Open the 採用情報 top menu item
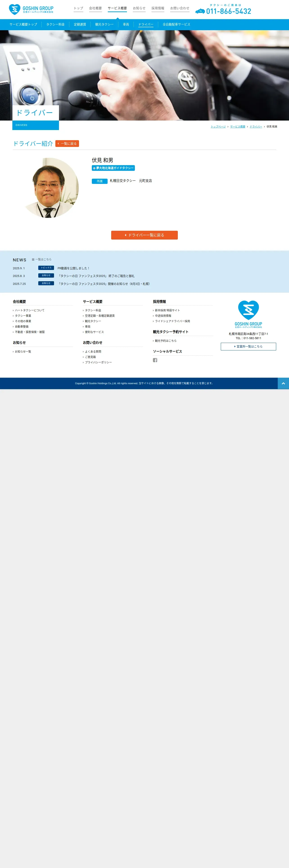289x868 pixels. (x=158, y=8)
